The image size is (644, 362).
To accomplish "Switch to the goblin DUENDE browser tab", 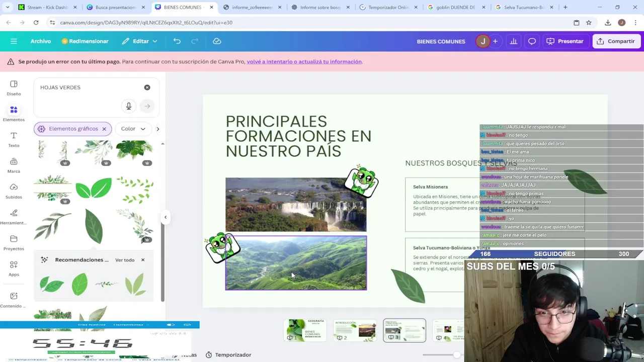I will coord(455,8).
